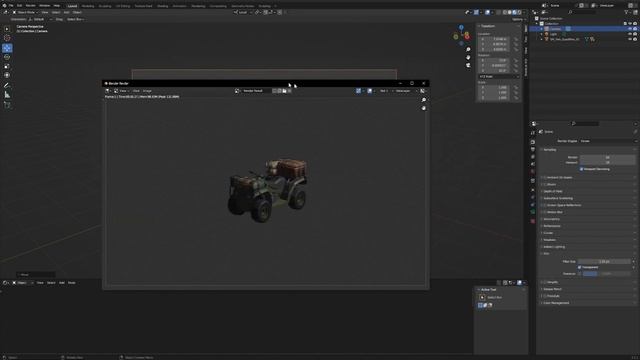Select the Light object in the outliner
This screenshot has width=640, height=360.
point(553,34)
